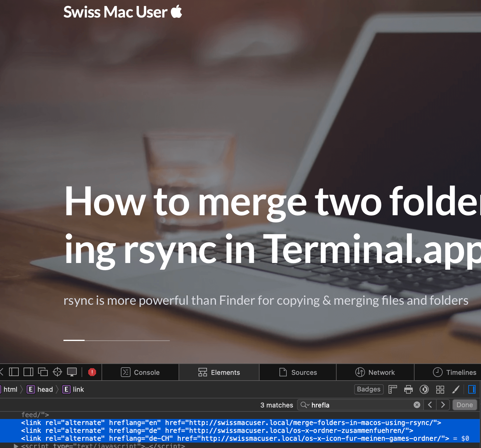
Task: Click Done to close search bar
Action: 464,405
